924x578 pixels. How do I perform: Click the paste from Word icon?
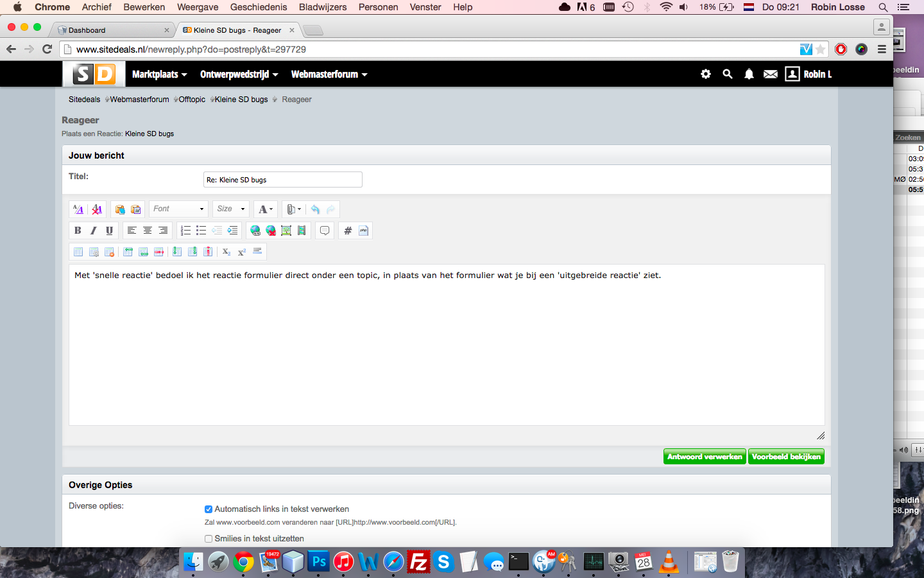click(135, 209)
